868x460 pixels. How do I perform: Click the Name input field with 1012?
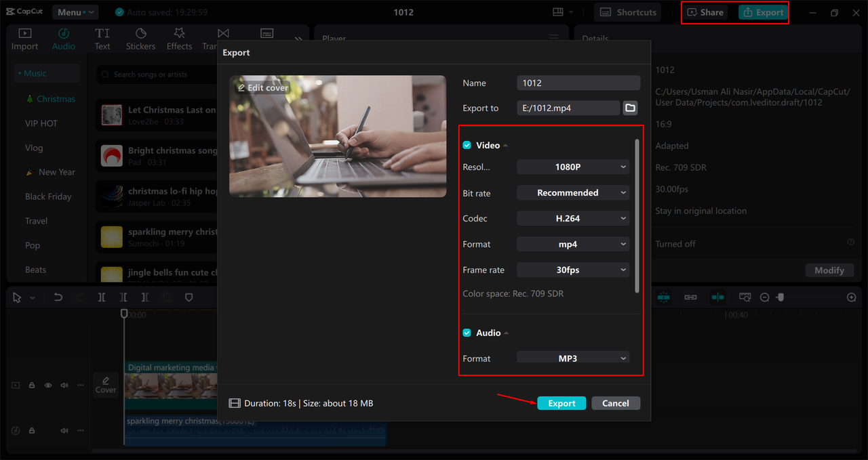point(578,83)
